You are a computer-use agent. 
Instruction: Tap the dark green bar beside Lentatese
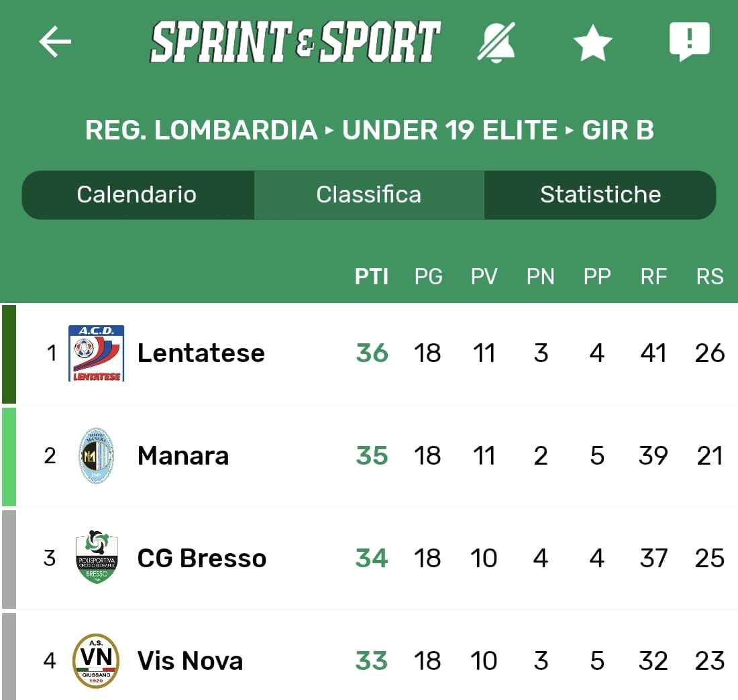tap(9, 354)
